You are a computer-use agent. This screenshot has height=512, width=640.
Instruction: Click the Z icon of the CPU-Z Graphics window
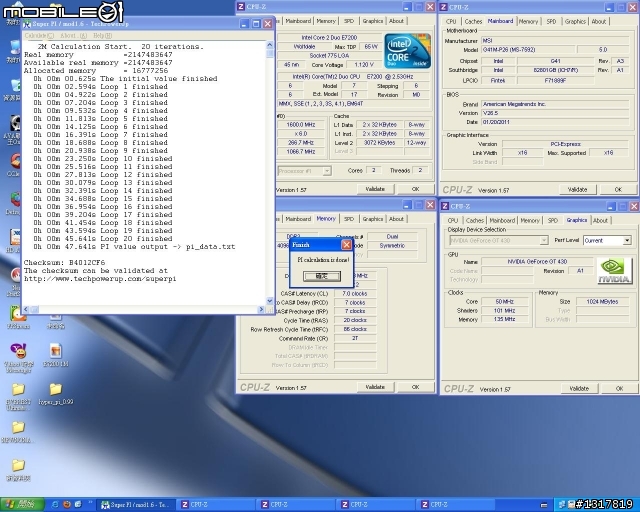[445, 206]
